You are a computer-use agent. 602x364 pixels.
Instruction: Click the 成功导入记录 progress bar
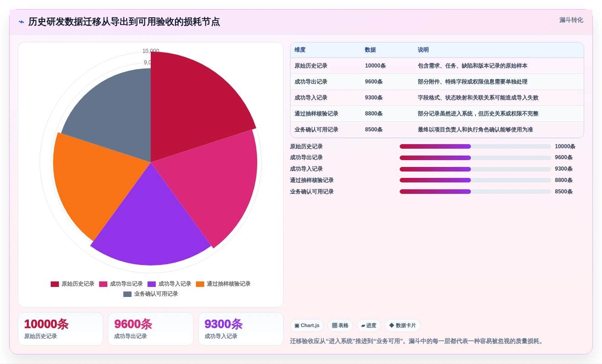475,169
